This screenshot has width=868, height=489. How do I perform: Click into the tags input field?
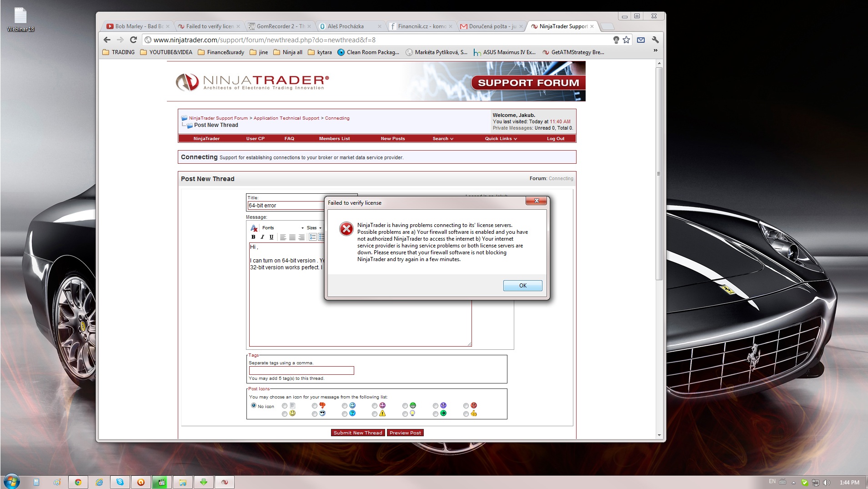[x=301, y=371]
